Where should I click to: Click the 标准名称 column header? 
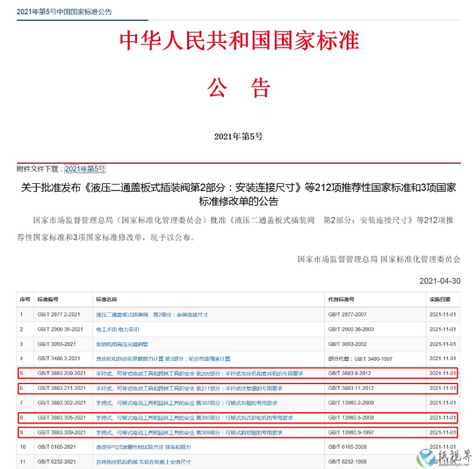tap(107, 299)
